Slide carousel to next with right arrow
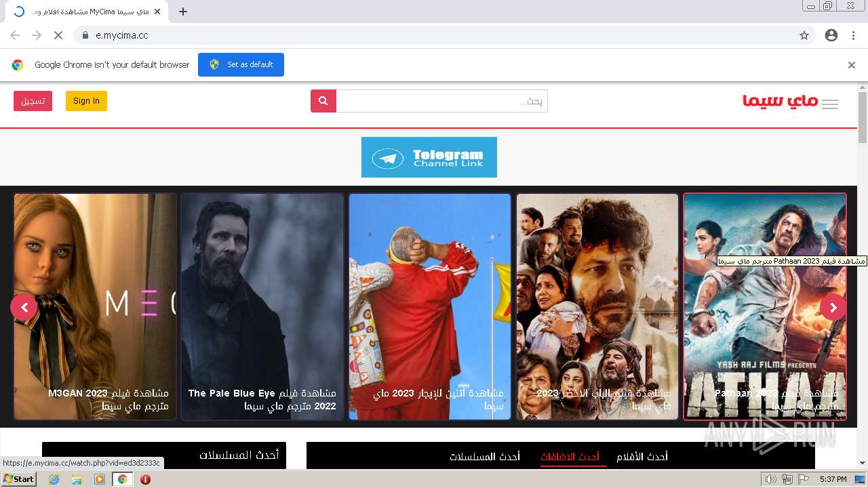868x488 pixels. pyautogui.click(x=833, y=307)
